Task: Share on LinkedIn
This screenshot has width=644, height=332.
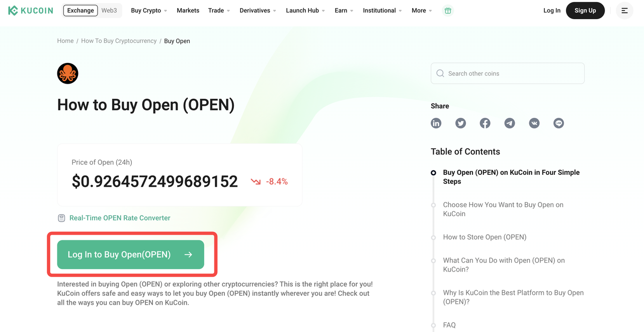Action: tap(436, 123)
